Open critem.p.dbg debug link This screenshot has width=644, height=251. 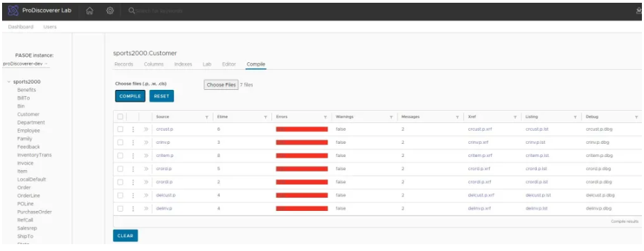(599, 156)
